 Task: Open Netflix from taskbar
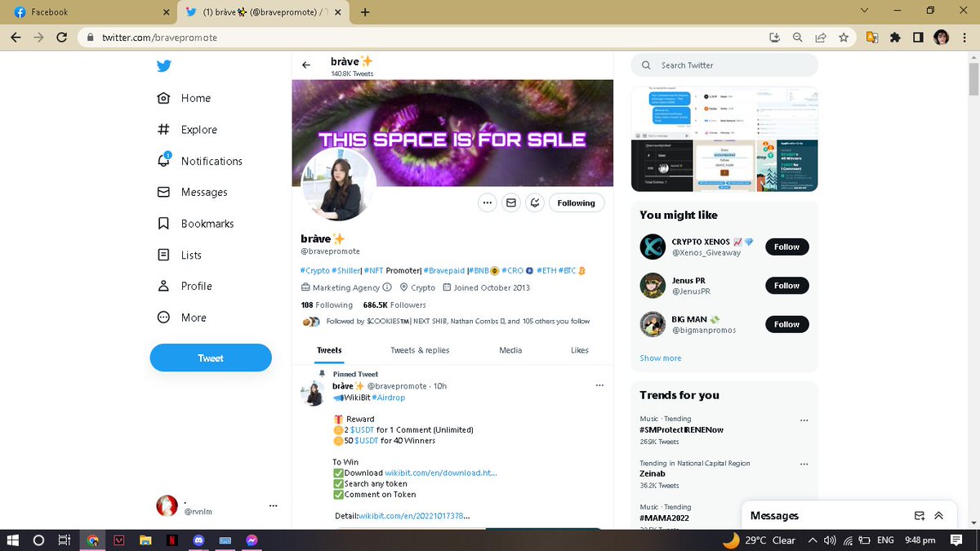(x=171, y=540)
